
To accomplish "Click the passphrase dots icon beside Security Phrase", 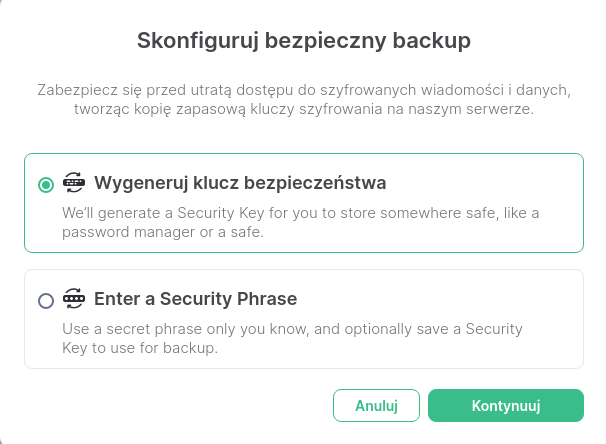I will (74, 298).
